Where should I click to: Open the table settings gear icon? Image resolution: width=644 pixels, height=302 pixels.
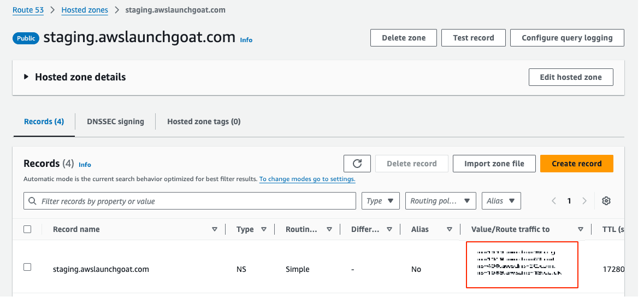click(x=606, y=201)
